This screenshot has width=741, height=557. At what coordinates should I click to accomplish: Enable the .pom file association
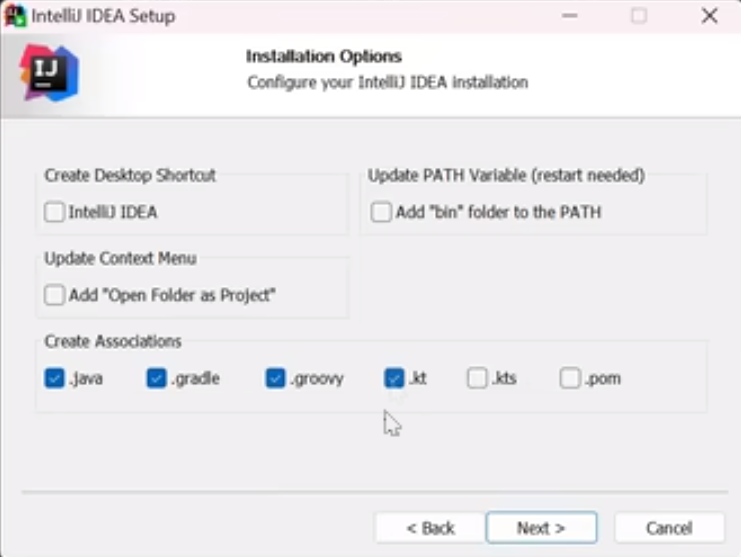(x=569, y=378)
